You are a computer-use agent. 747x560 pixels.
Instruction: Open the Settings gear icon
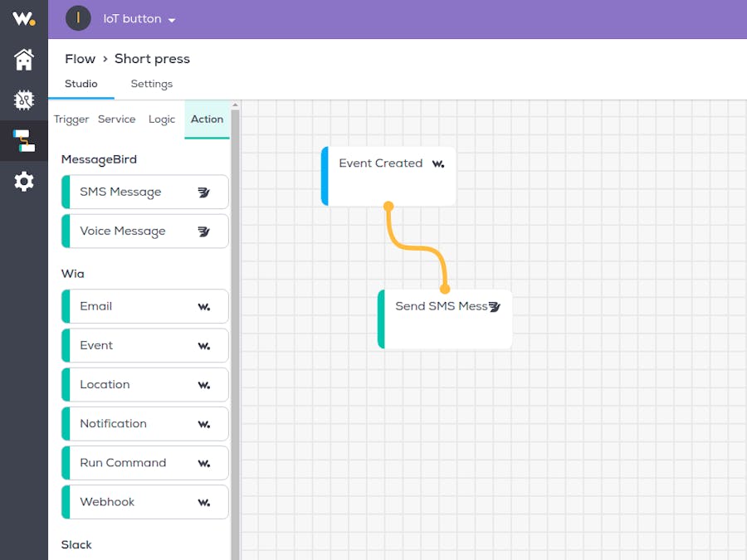(24, 182)
